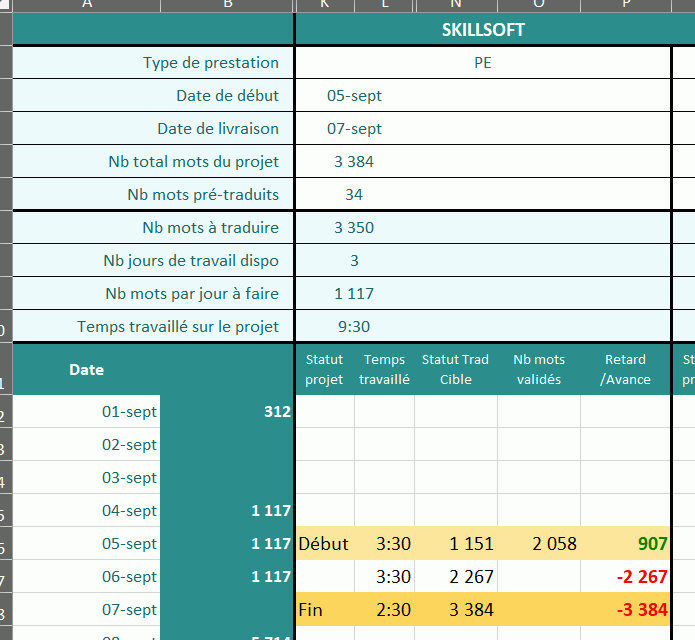Viewport: 695px width, 640px height.
Task: Select the red -3 384 delay value
Action: (x=625, y=609)
